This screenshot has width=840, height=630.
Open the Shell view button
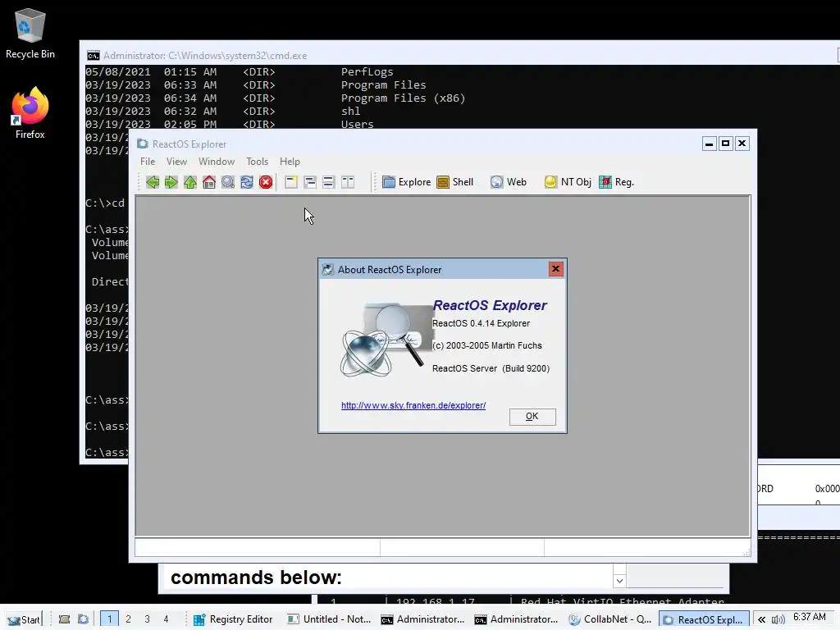[454, 182]
